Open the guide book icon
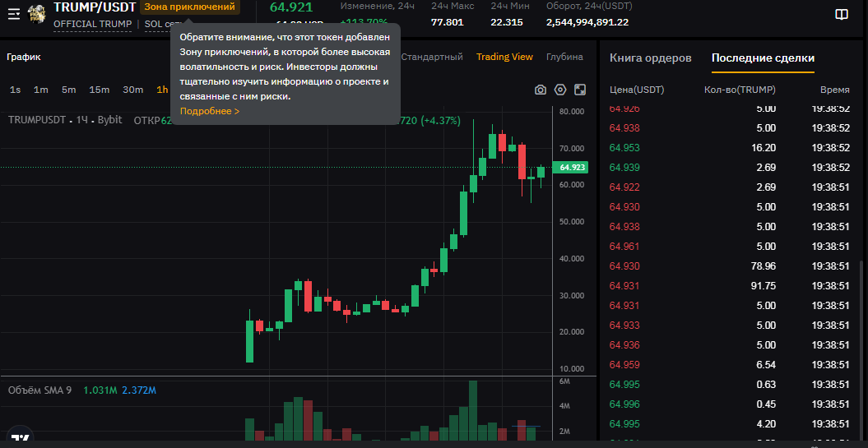This screenshot has height=448, width=868. 842,15
